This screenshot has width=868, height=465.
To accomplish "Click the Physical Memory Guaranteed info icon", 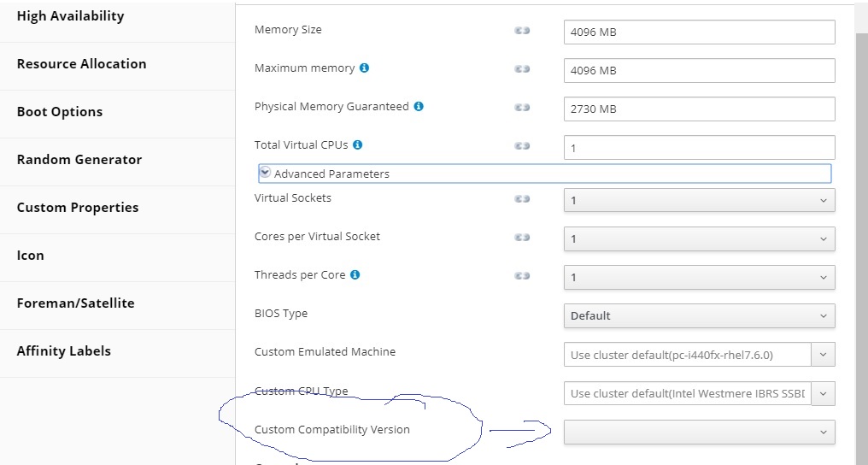I will (x=419, y=107).
